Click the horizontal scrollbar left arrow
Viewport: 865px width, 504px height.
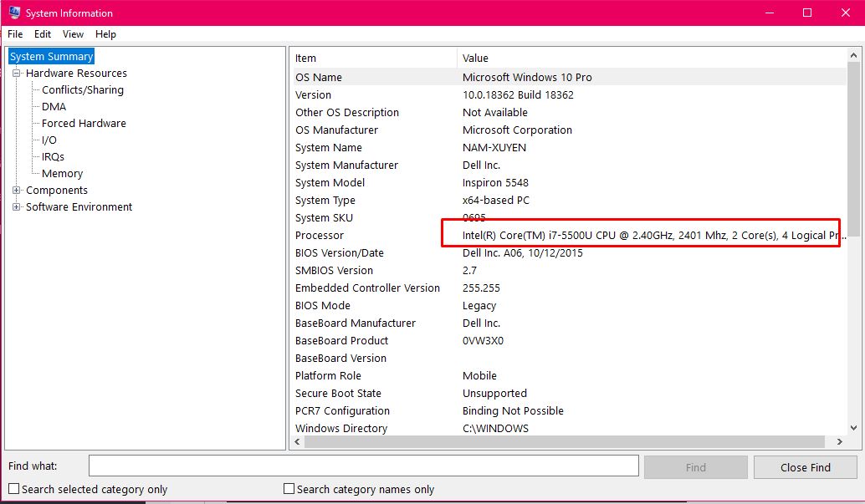297,441
